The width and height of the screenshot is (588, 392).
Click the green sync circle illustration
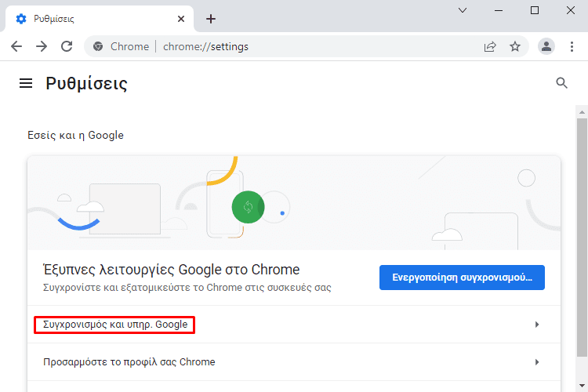tap(248, 207)
